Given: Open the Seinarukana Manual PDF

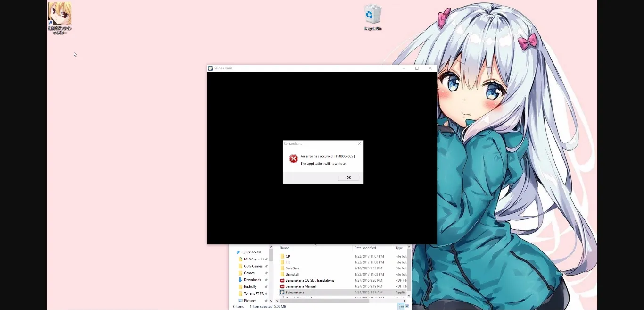Looking at the screenshot, I should click(300, 286).
